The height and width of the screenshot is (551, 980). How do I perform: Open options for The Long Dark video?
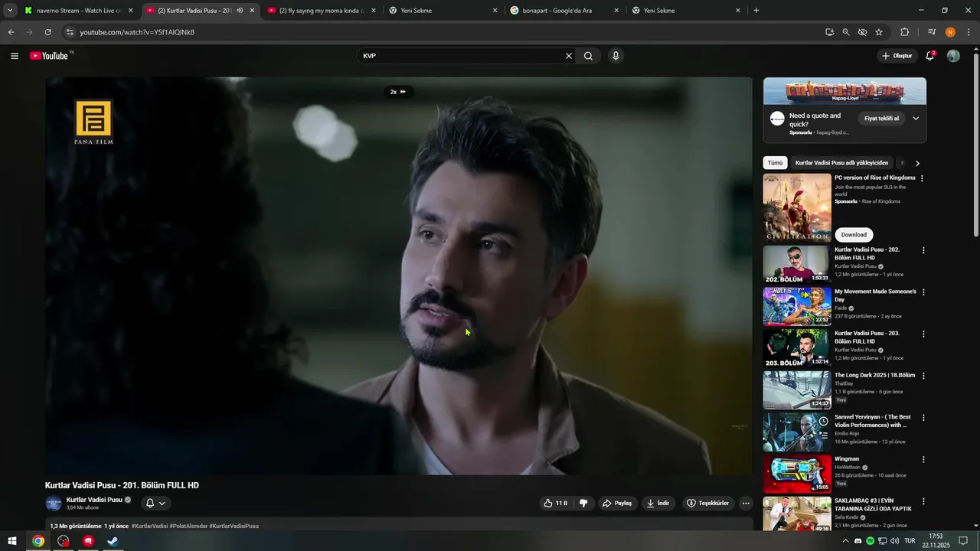pos(923,376)
